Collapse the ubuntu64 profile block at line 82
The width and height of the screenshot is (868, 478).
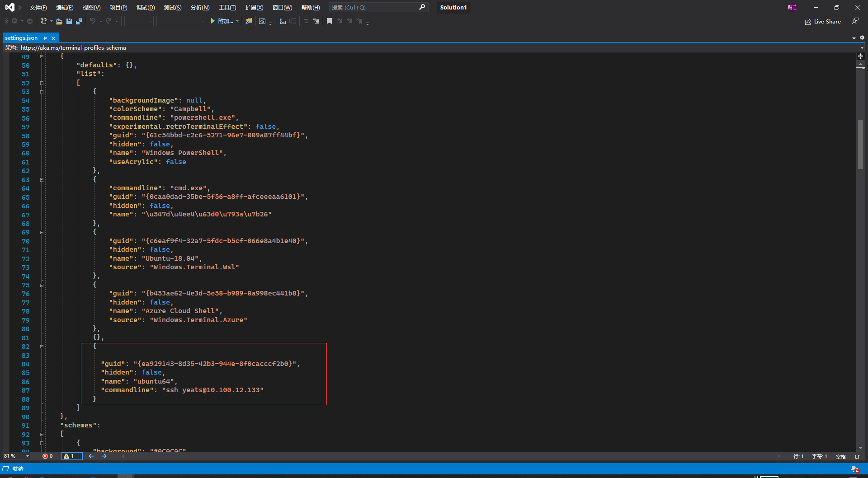(42, 347)
